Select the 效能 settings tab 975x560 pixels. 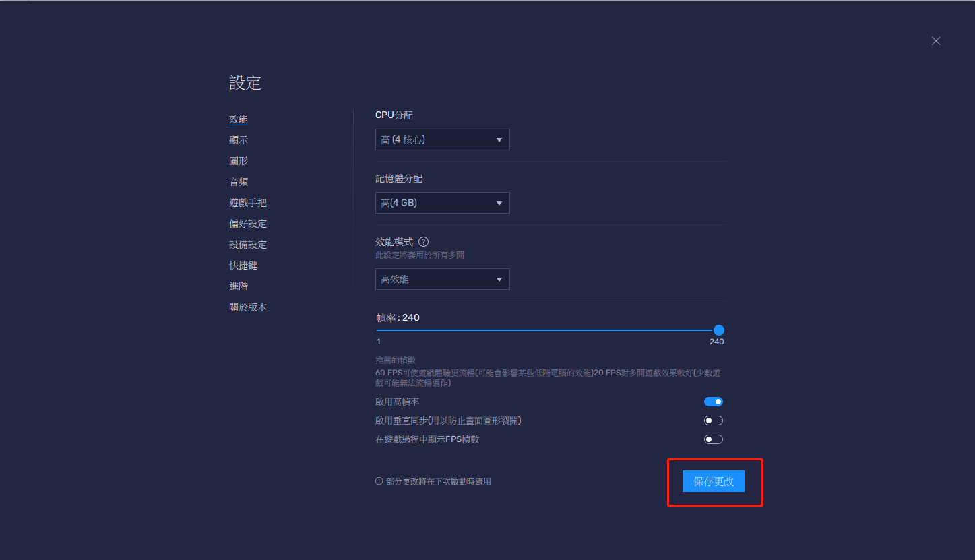[x=239, y=119]
